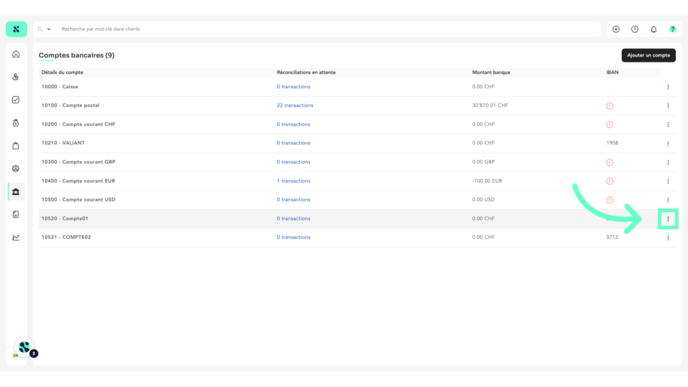Click the Montant banque column header
Screen dimensions: 688x387
[x=491, y=72]
